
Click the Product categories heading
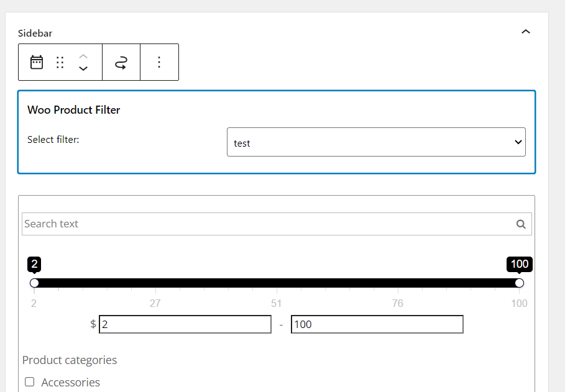point(70,360)
